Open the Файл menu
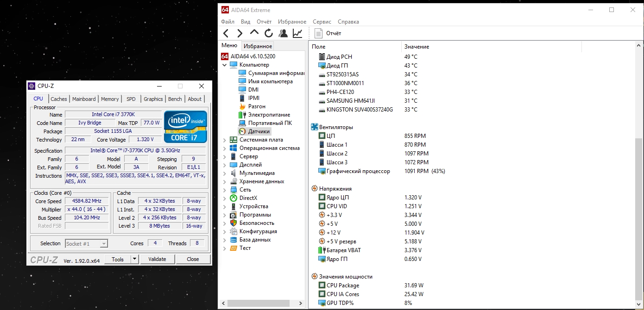This screenshot has height=310, width=644. (x=228, y=22)
